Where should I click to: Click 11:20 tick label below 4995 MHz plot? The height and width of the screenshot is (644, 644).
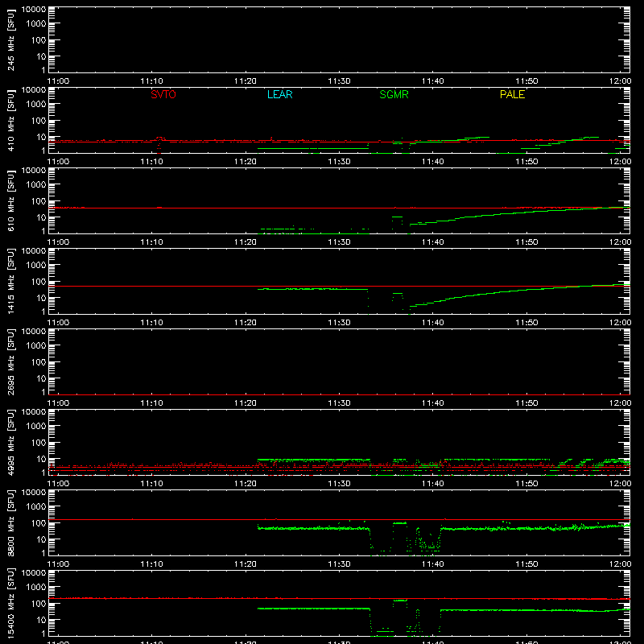246,484
